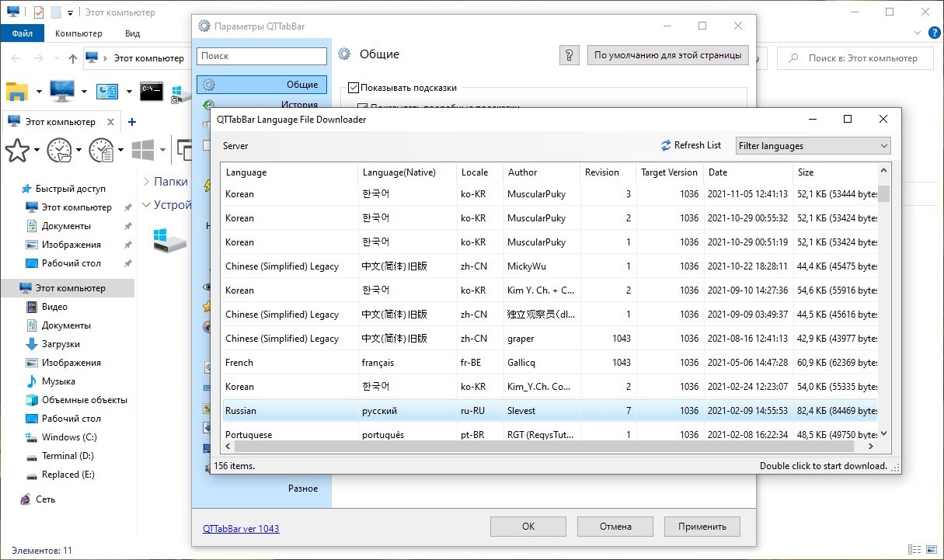This screenshot has height=560, width=944.
Task: Expand the Control Panel icon dropdown arrow
Action: pos(128,92)
